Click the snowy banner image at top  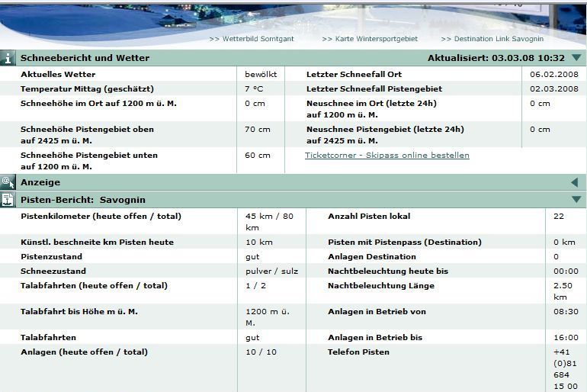tap(293, 15)
